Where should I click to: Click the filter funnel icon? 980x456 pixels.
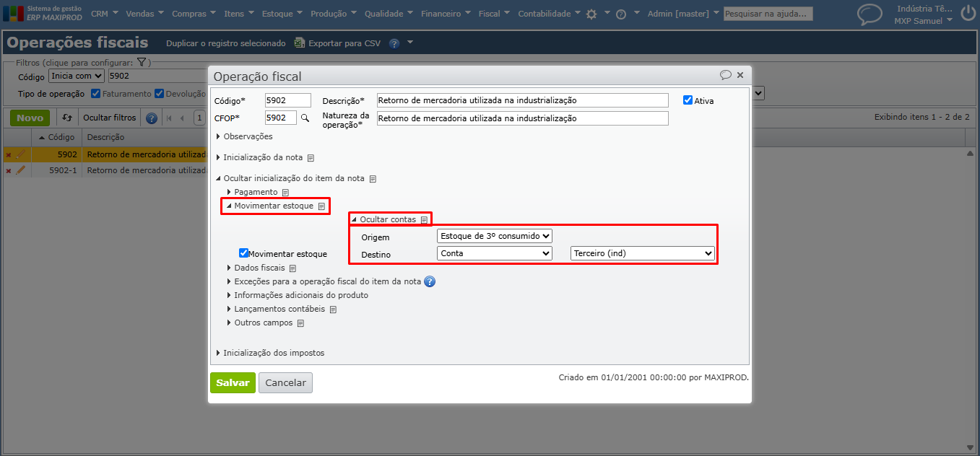142,63
